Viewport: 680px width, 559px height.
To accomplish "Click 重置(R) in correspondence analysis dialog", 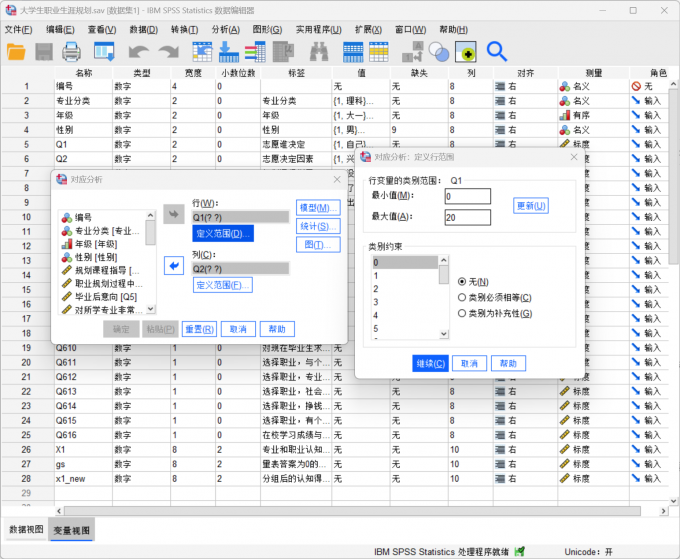I will pyautogui.click(x=199, y=329).
